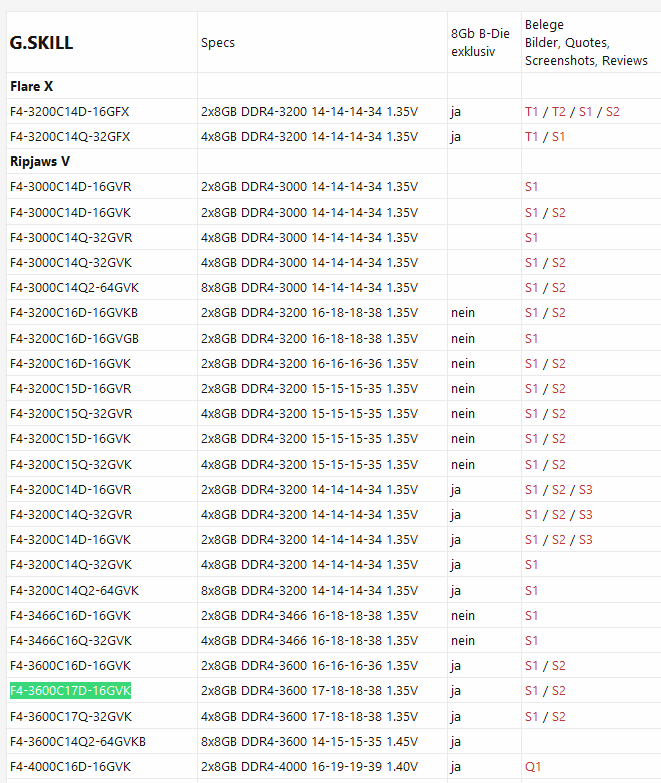Click specs 8x8GB DDR4-3600 14-15-15-35 1.45V
Screen dimensions: 661x783
point(309,741)
